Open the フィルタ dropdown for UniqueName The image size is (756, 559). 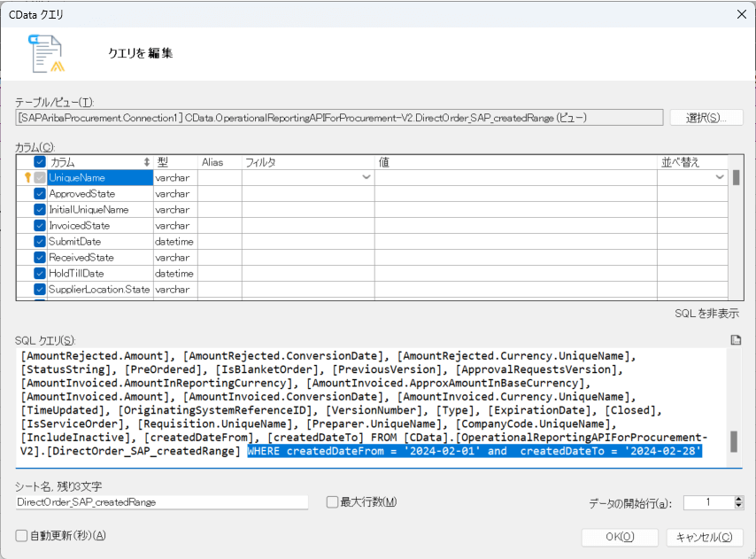pos(366,177)
